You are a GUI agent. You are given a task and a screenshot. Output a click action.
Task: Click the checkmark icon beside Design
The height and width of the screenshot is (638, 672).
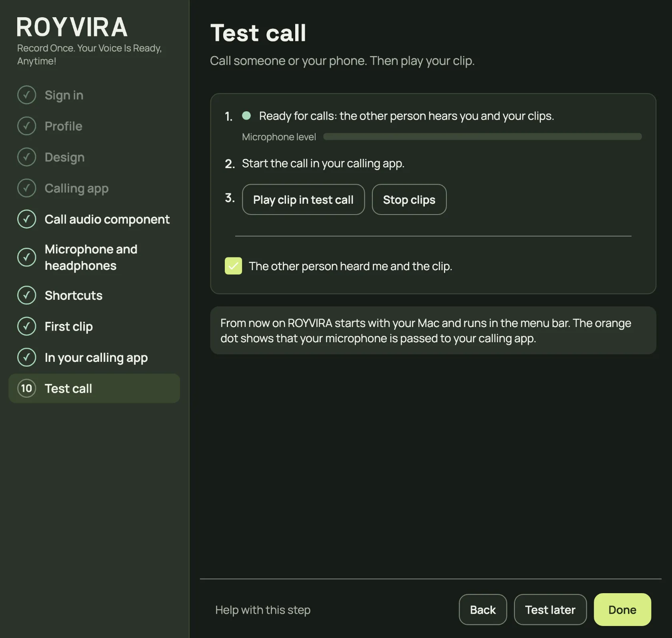click(x=27, y=157)
